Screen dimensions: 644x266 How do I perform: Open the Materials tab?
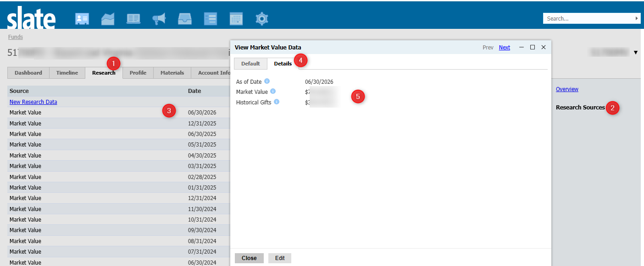pos(172,73)
